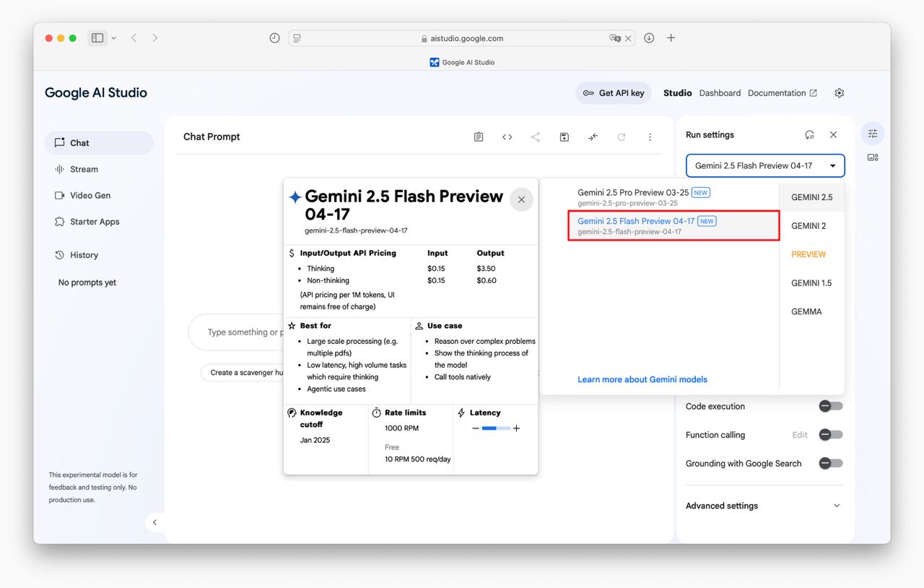Select the GEMINI 1.5 model category
This screenshot has width=924, height=588.
pos(811,283)
